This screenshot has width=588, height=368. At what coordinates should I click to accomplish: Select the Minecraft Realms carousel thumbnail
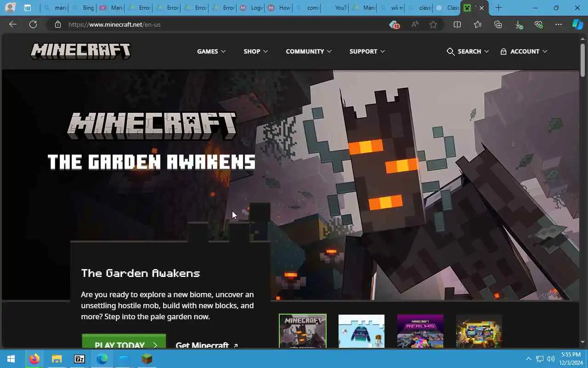point(420,331)
